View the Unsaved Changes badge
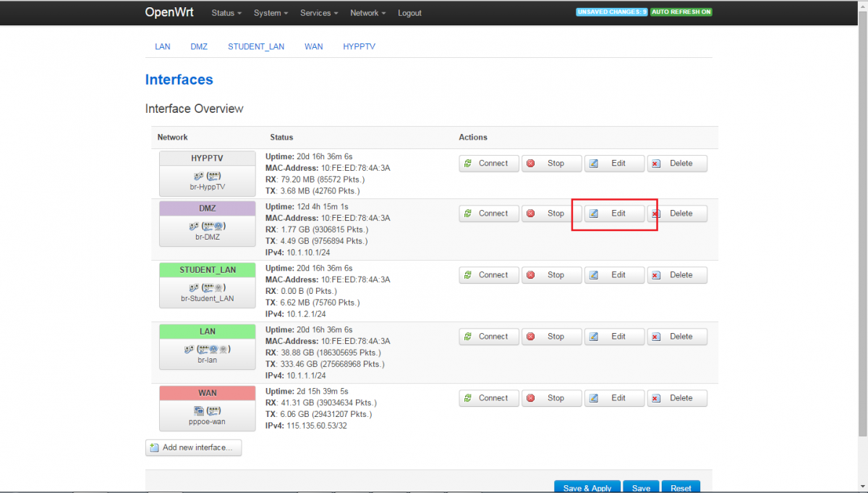Viewport: 868px width, 493px height. click(611, 12)
